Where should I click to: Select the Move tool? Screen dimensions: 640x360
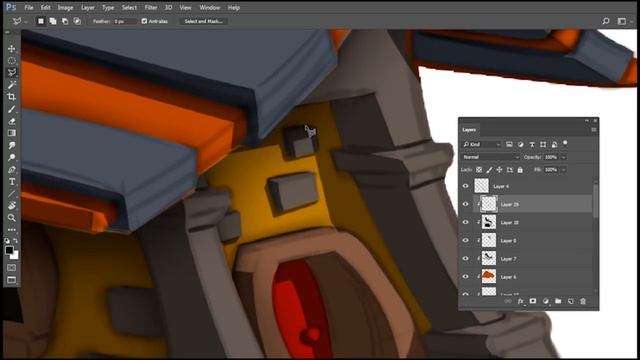[x=11, y=49]
